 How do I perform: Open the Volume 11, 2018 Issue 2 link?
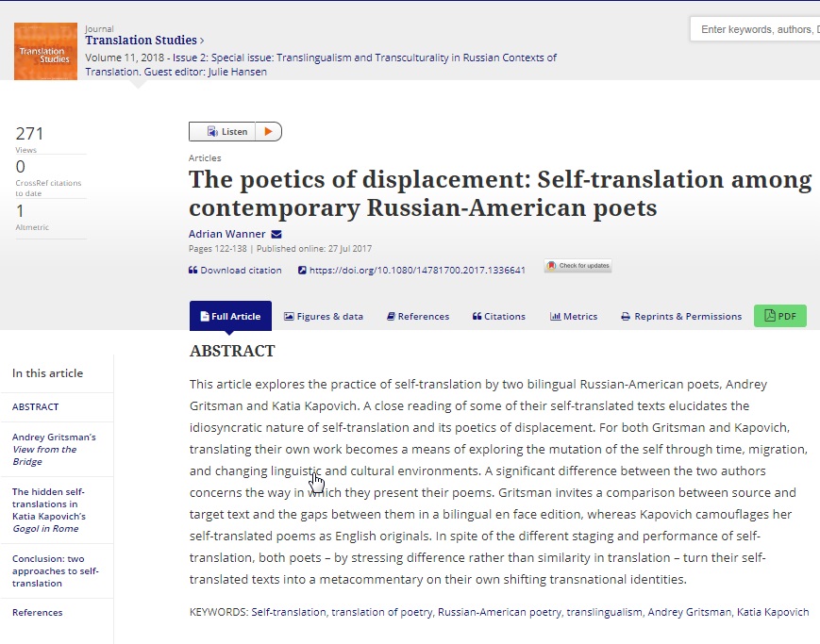point(321,64)
